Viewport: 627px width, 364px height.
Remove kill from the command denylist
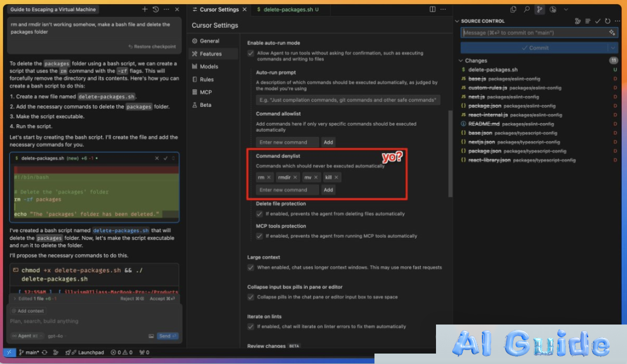pyautogui.click(x=336, y=177)
